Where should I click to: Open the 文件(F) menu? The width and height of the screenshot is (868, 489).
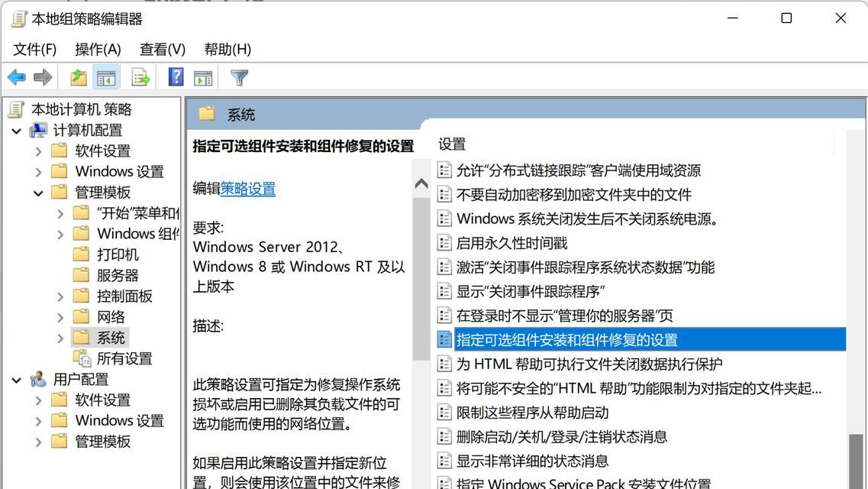(x=34, y=50)
